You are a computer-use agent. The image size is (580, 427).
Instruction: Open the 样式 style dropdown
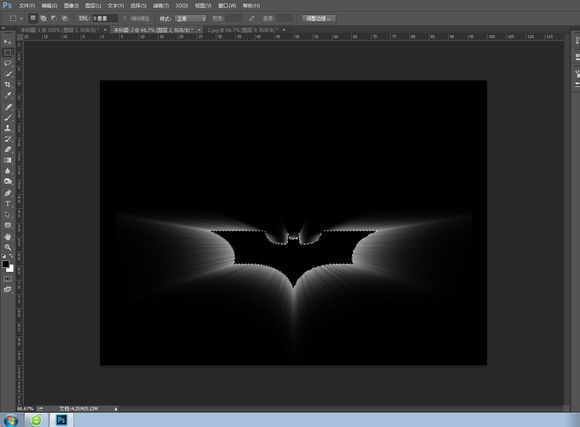click(191, 19)
